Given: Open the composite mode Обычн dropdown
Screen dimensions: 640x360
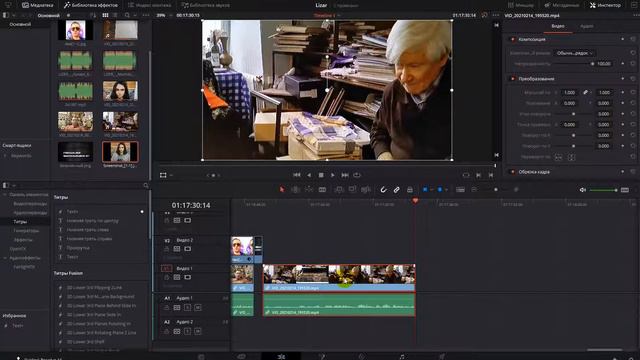Looking at the screenshot, I should click(574, 53).
